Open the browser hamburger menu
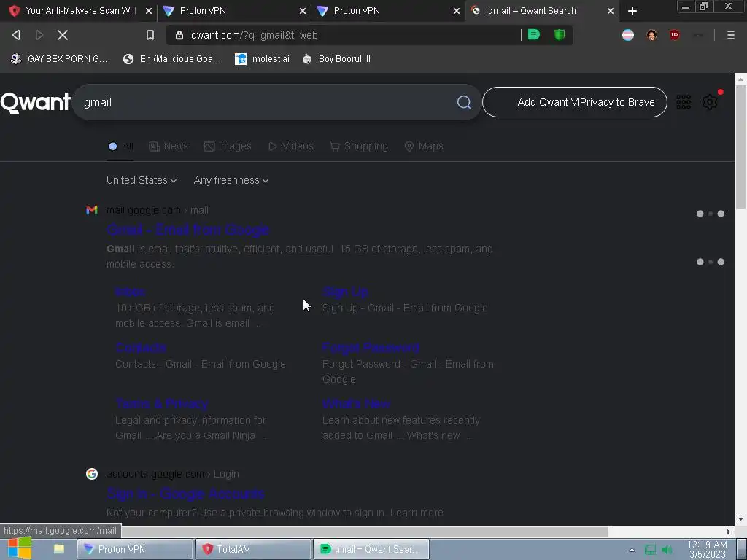This screenshot has height=560, width=747. (730, 35)
